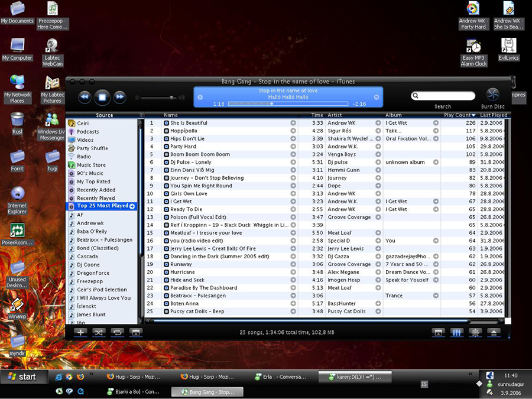Toggle the checkbox for Party Hard
This screenshot has height=399, width=532.
[x=166, y=147]
